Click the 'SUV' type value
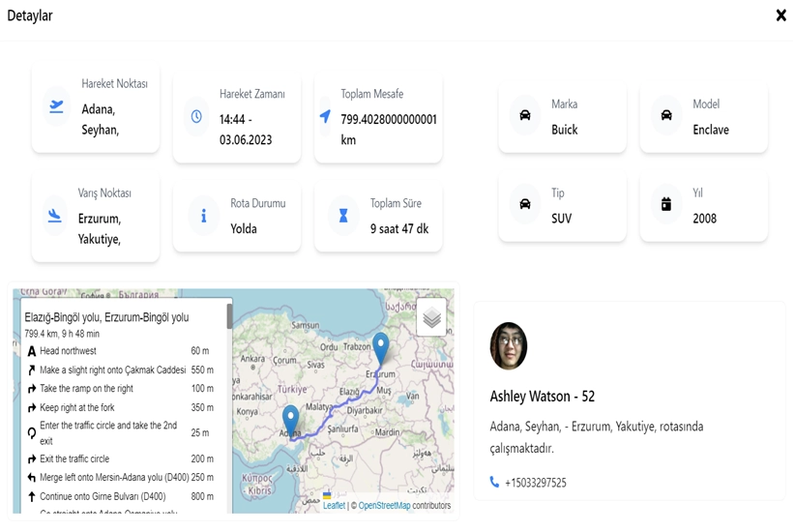795x532 pixels. point(561,219)
